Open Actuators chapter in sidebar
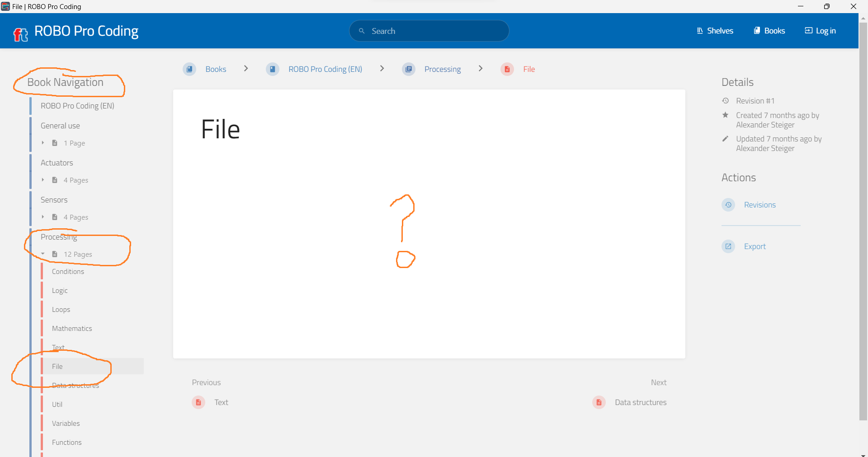This screenshot has width=868, height=457. (x=57, y=163)
